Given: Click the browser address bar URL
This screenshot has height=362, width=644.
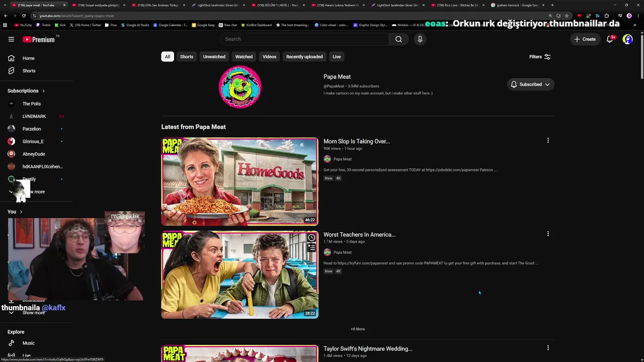Looking at the screenshot, I should (x=76, y=16).
